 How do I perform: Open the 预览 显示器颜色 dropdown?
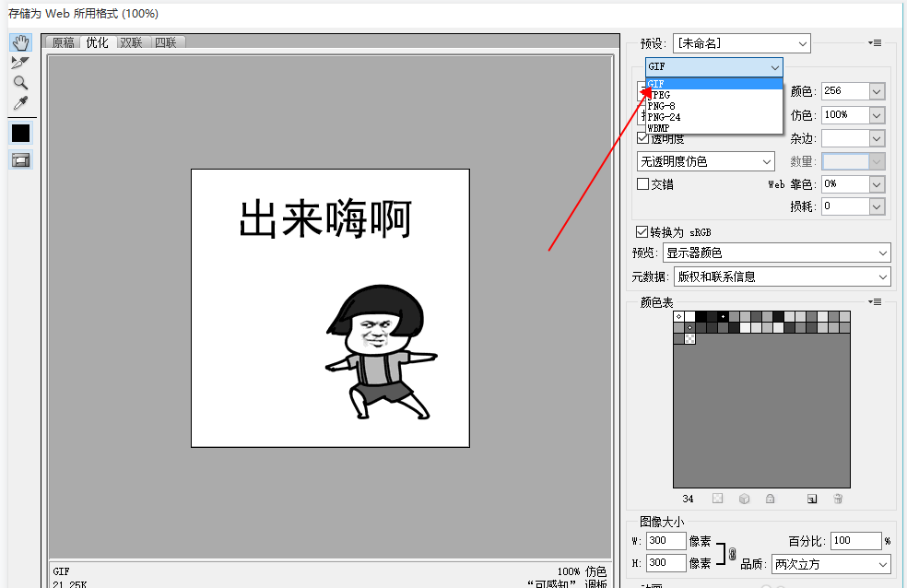pyautogui.click(x=777, y=253)
